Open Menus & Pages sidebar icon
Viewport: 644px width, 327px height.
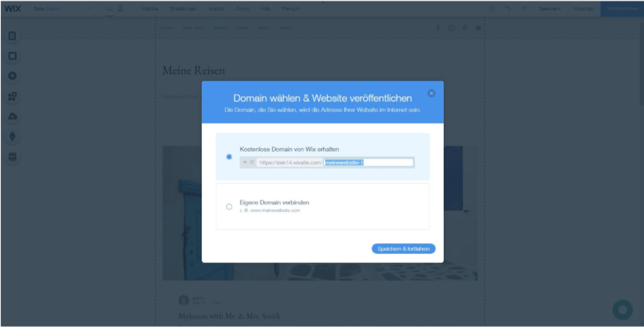tap(13, 36)
